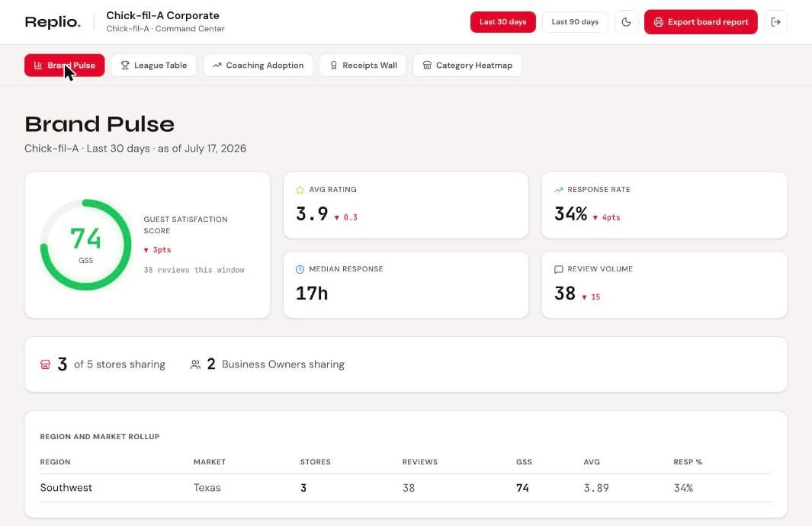
Task: Click 'Guest Satisfaction Score' label
Action: [x=185, y=225]
